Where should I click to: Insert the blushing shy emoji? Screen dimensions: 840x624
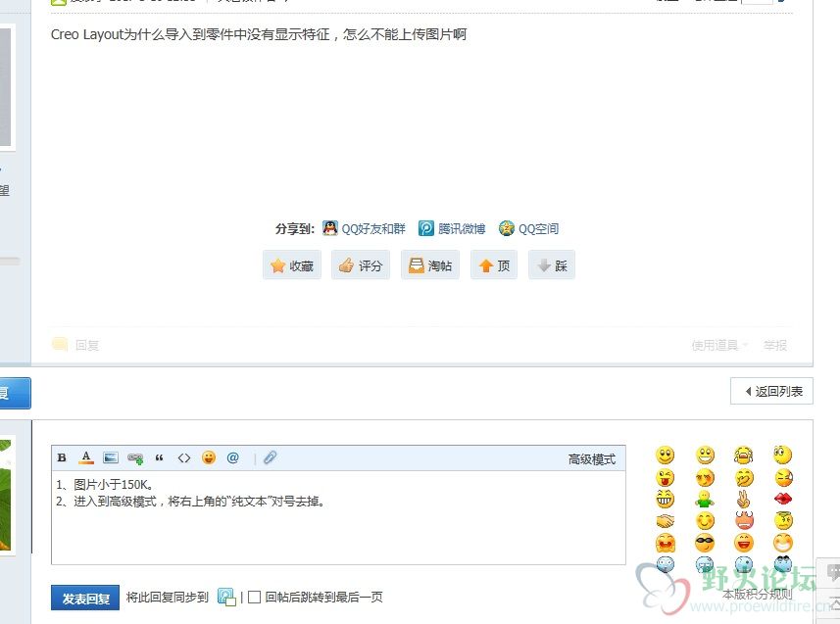pyautogui.click(x=705, y=477)
